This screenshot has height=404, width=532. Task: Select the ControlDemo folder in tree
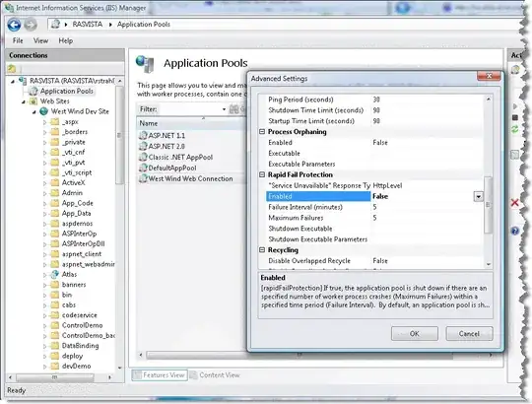(x=82, y=325)
